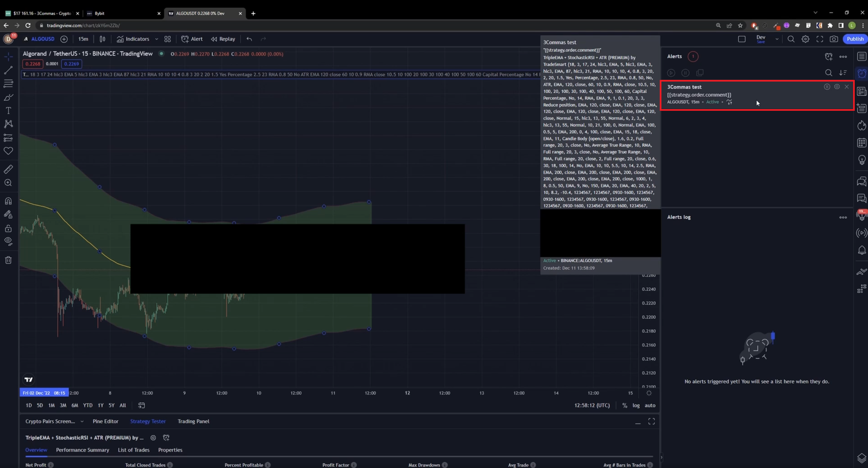Click the Zoom in tool
868x468 pixels.
pyautogui.click(x=8, y=183)
